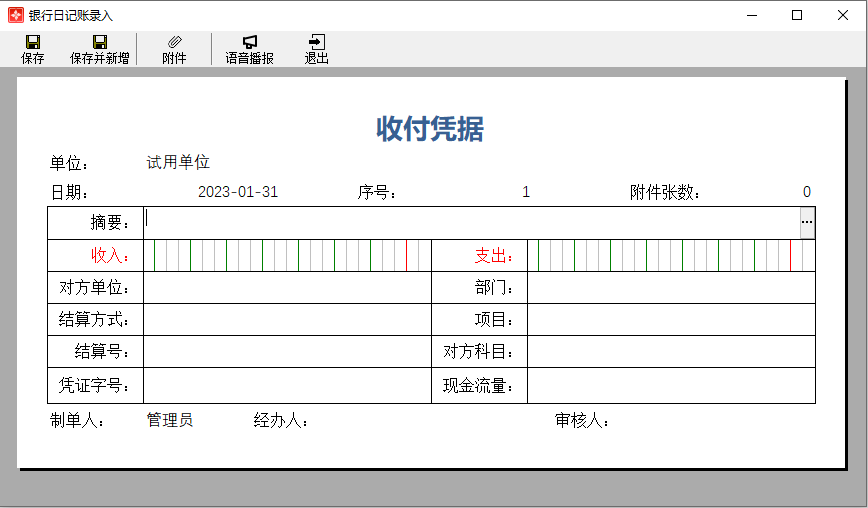Click the 管理员 preparer name
Viewport: 868px width, 508px height.
(x=170, y=420)
